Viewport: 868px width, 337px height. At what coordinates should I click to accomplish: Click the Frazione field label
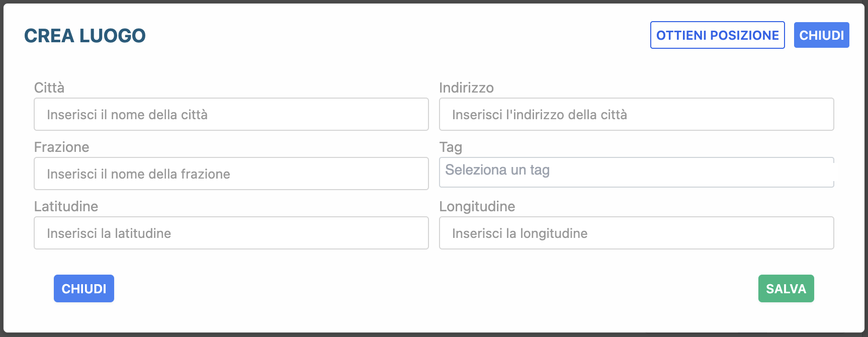coord(61,147)
